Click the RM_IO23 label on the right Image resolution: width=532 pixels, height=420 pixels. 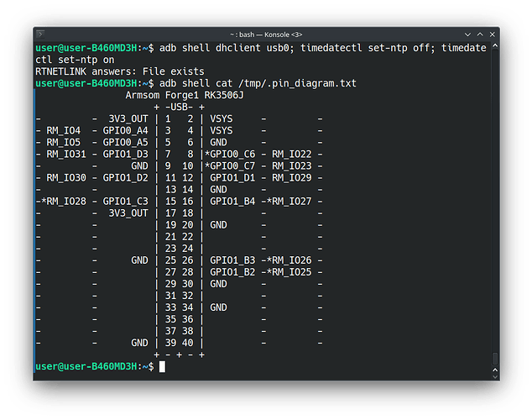click(291, 166)
